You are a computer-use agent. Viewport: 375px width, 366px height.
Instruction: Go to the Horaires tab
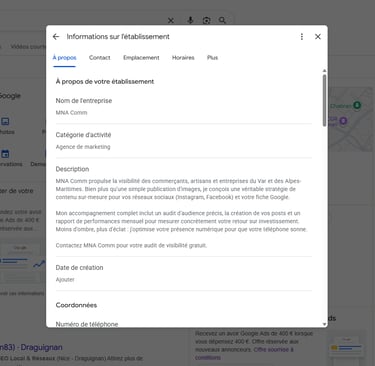tap(183, 58)
